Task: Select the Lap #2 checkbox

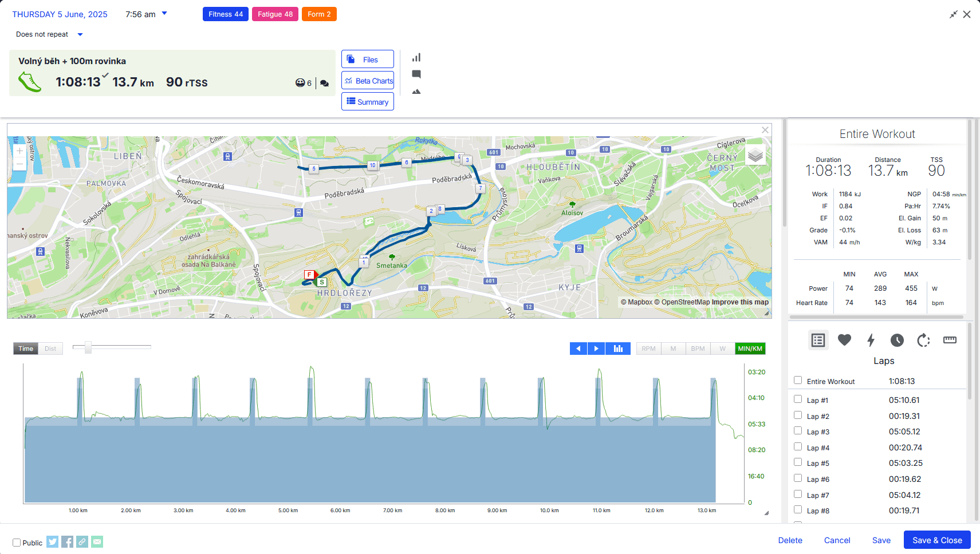Action: [x=798, y=415]
